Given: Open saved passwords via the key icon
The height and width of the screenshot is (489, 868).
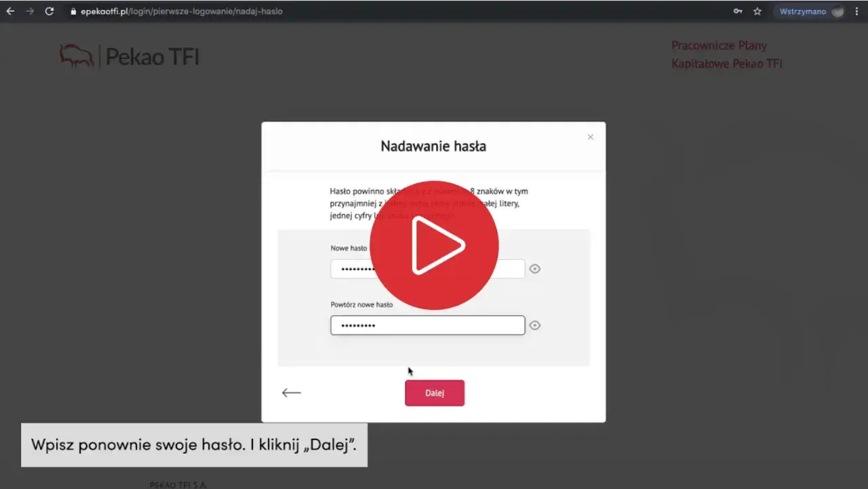Looking at the screenshot, I should (738, 12).
